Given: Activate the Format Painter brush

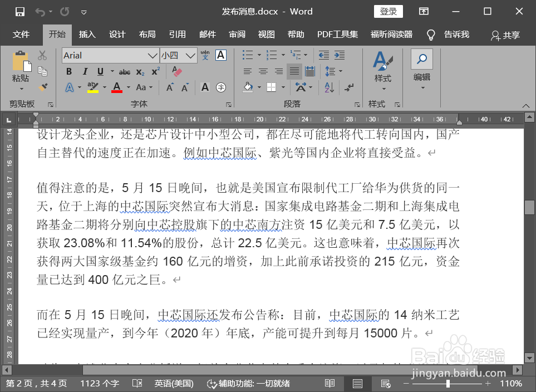Looking at the screenshot, I should click(42, 87).
